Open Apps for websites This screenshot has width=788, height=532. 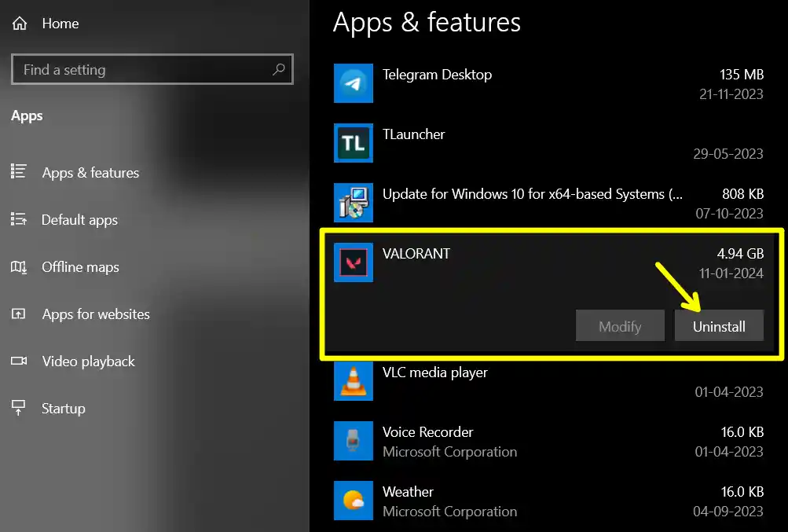click(x=96, y=314)
